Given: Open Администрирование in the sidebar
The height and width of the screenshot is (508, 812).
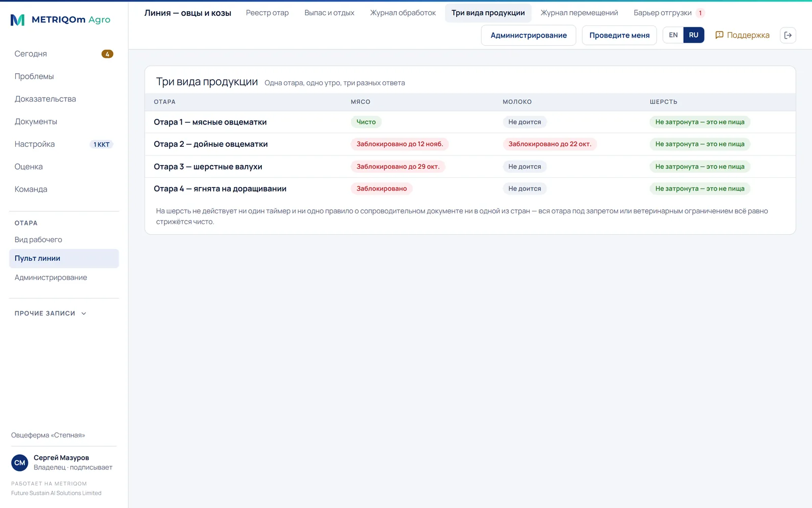Looking at the screenshot, I should (64, 277).
